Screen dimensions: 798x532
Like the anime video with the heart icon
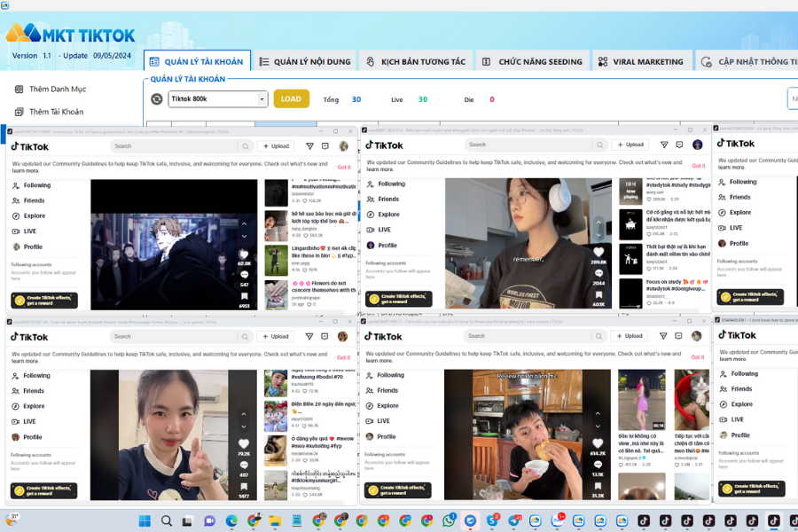click(x=244, y=254)
